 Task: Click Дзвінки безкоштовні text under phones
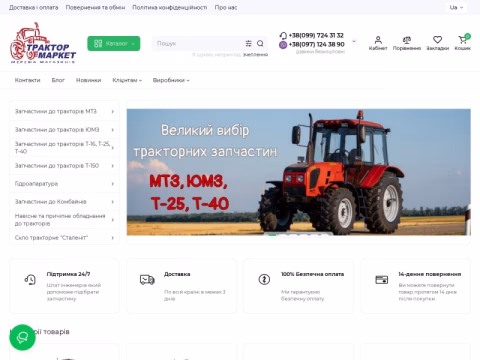pyautogui.click(x=320, y=52)
